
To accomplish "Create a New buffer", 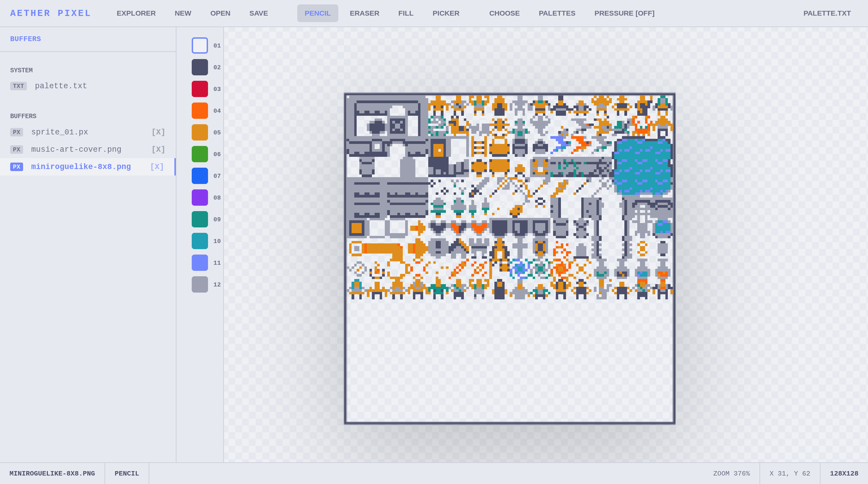I will point(183,13).
